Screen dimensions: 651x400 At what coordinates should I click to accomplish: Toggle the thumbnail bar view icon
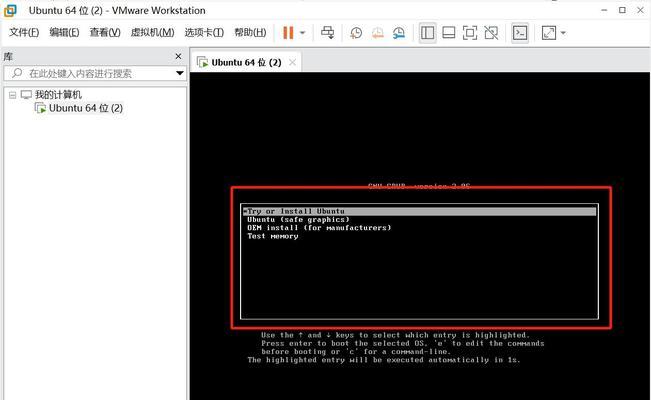[x=449, y=33]
